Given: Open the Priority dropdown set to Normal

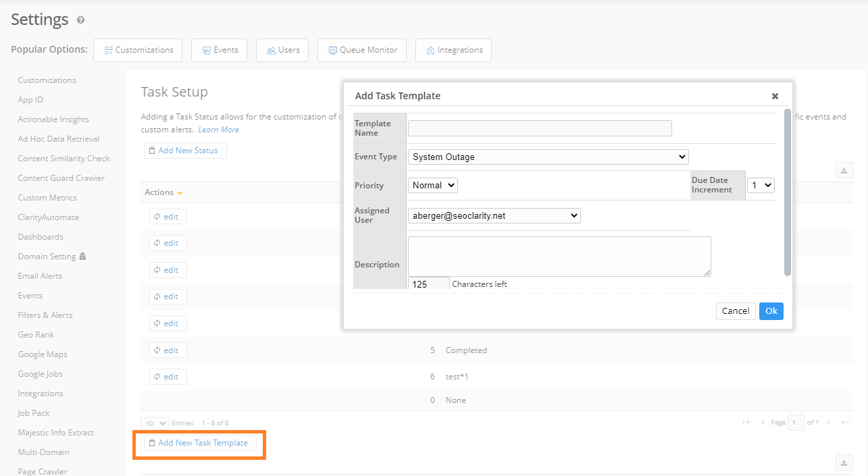Looking at the screenshot, I should 433,185.
